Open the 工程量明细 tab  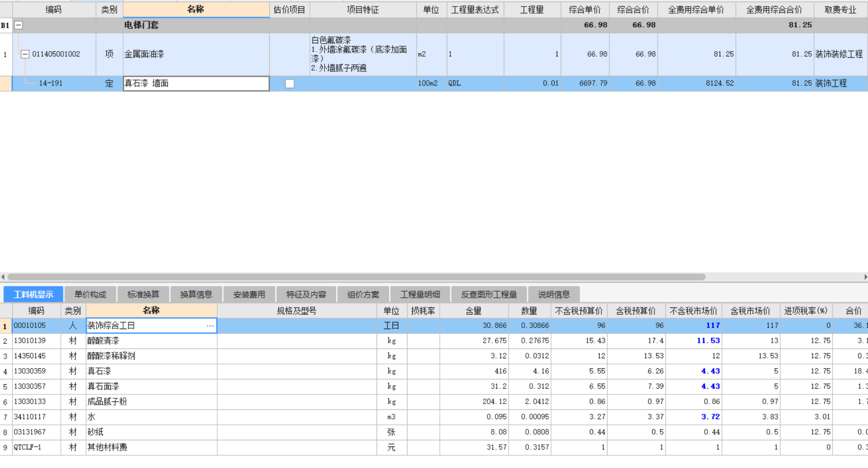(420, 294)
